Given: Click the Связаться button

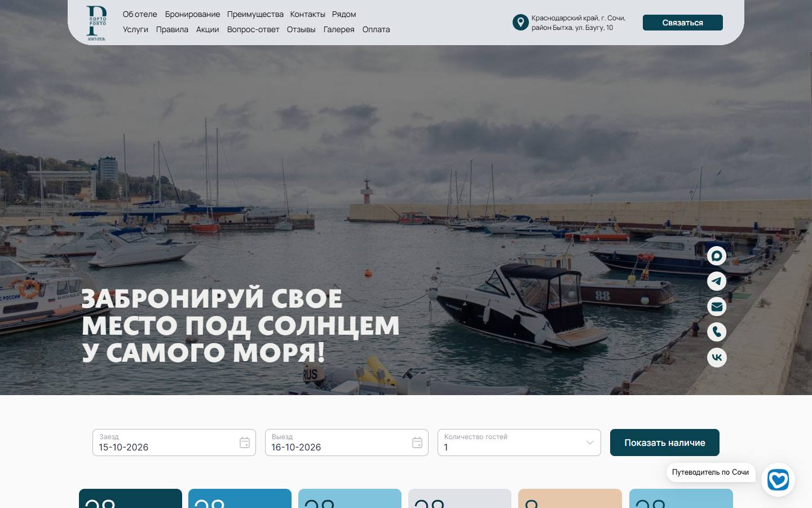Looking at the screenshot, I should tap(683, 23).
